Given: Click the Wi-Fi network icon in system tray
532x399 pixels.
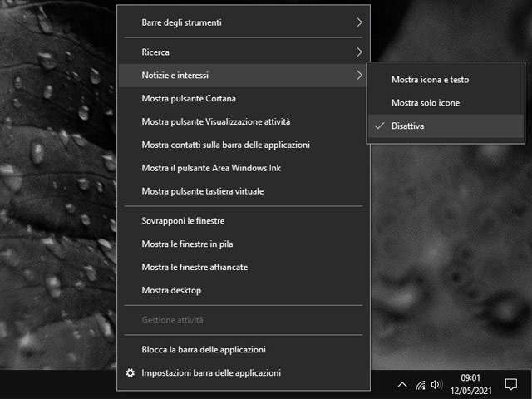Looking at the screenshot, I should [421, 385].
